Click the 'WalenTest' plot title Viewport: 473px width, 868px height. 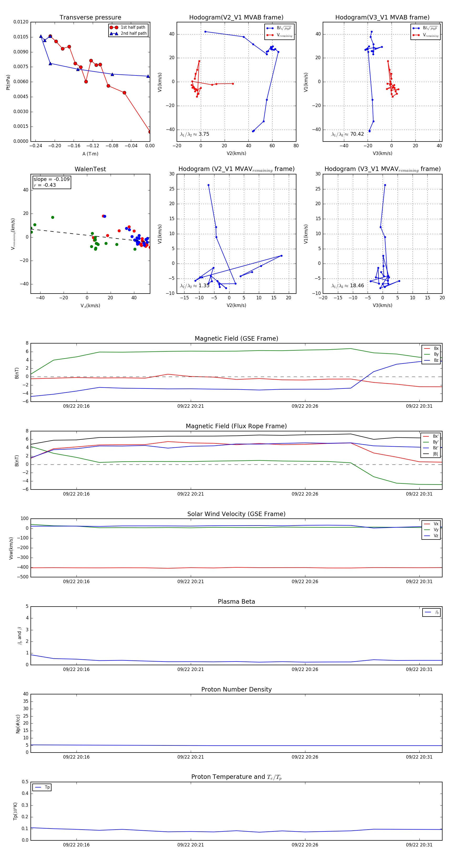click(x=90, y=169)
